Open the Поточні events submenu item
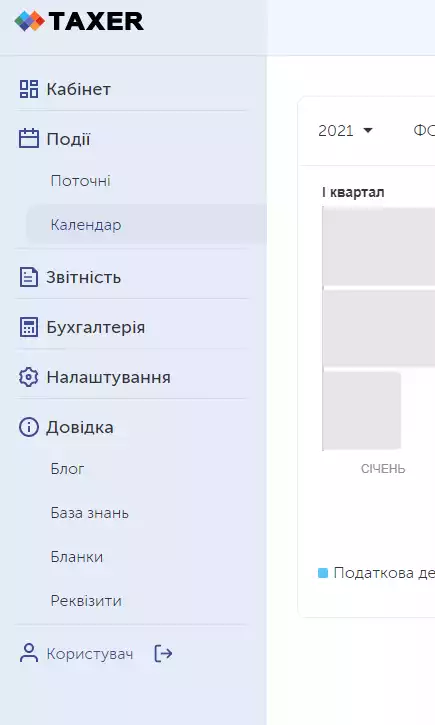435x725 pixels. tap(80, 181)
